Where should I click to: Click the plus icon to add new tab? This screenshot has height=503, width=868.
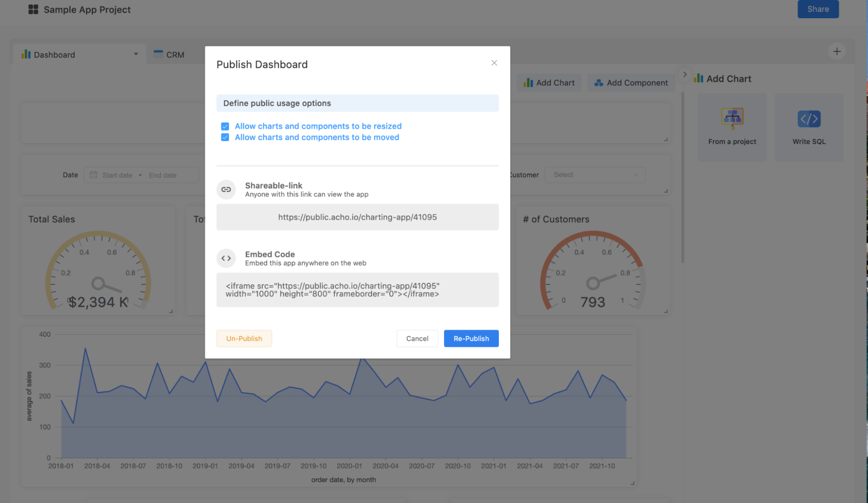tap(836, 51)
